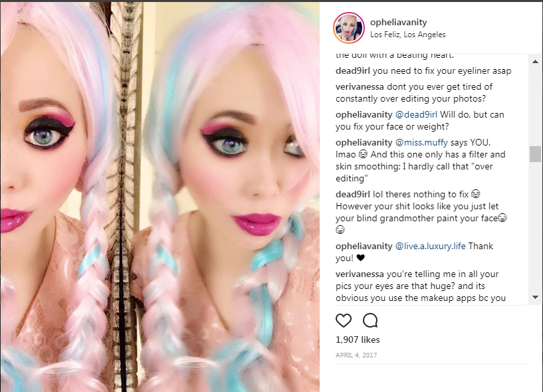Open opheliavanity's profile avatar
The width and height of the screenshot is (543, 392).
pyautogui.click(x=349, y=28)
